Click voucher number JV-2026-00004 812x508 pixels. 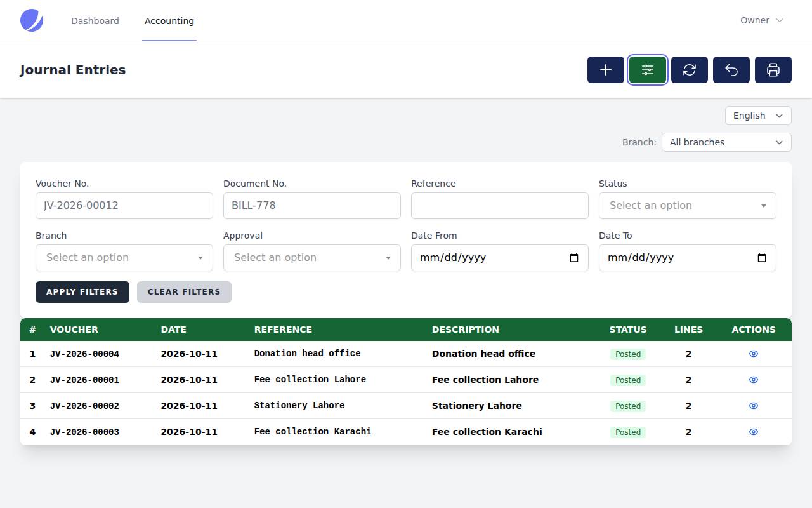[84, 354]
